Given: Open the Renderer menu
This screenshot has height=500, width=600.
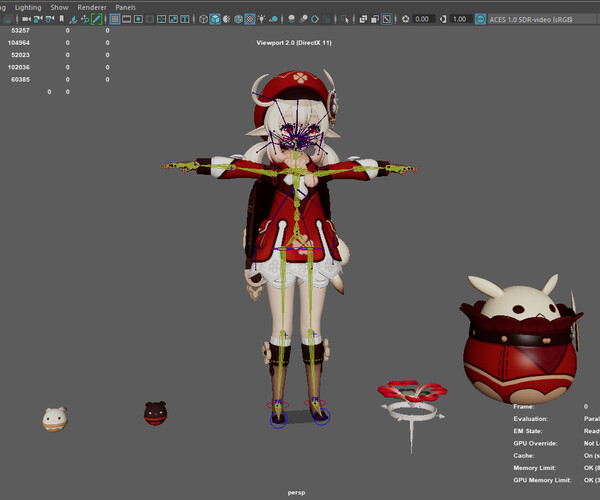Looking at the screenshot, I should tap(92, 7).
